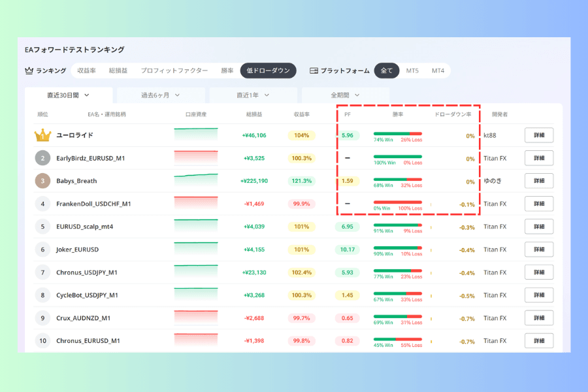588x392 pixels.
Task: Open 詳細 for Babys_Breath
Action: tap(539, 181)
